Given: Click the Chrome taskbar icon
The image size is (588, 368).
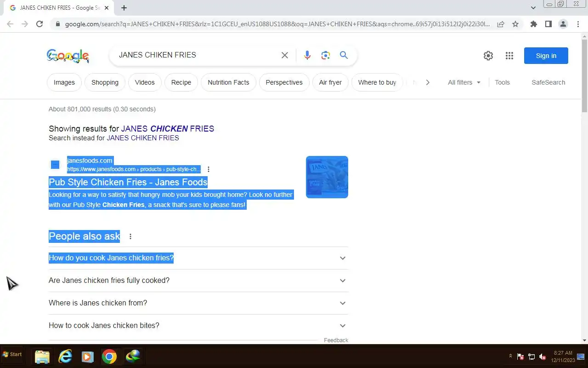Looking at the screenshot, I should coord(109,356).
